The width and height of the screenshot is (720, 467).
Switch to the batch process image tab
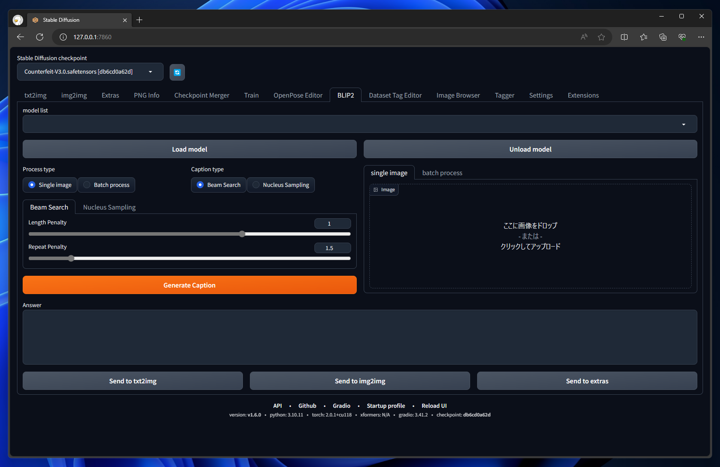click(x=442, y=173)
